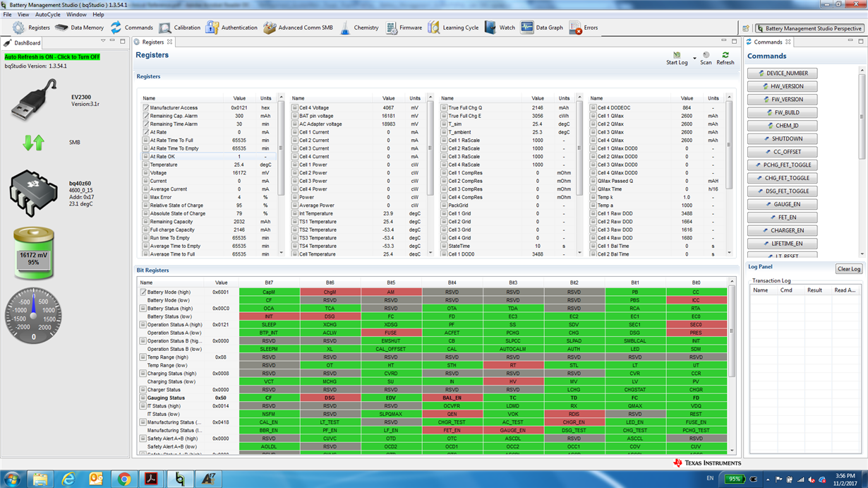Viewport: 868px width, 488px height.
Task: Click the Refresh registers icon
Action: point(725,55)
